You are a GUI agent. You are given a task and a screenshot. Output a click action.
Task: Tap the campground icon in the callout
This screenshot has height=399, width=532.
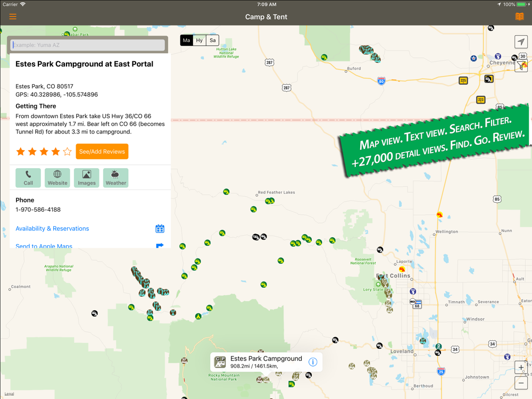[220, 362]
